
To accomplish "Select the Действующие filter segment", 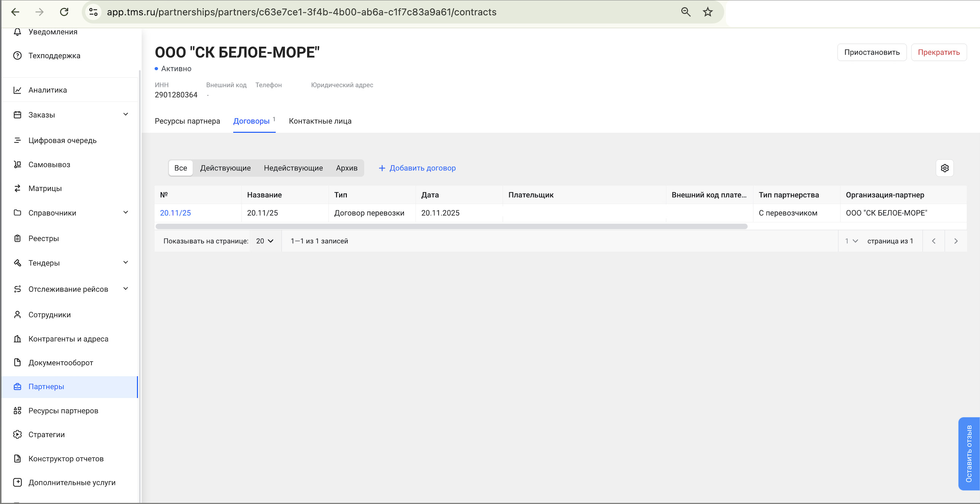I will click(x=225, y=168).
